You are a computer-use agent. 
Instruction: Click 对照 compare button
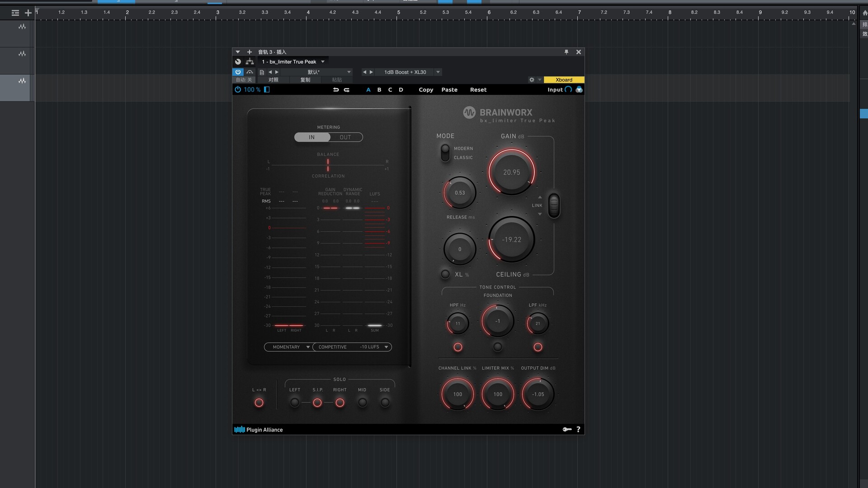pos(274,80)
